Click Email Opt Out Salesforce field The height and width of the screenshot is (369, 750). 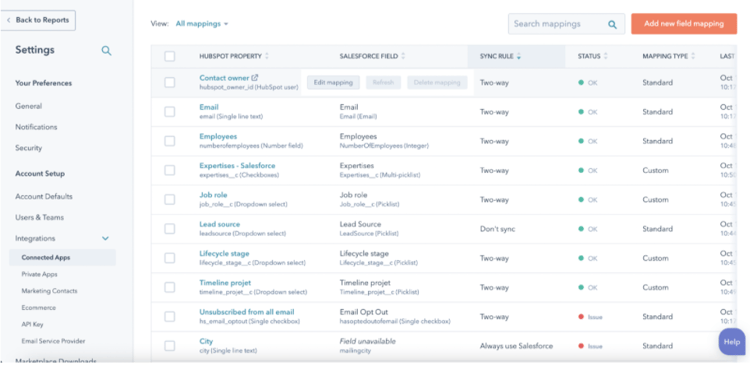click(364, 312)
